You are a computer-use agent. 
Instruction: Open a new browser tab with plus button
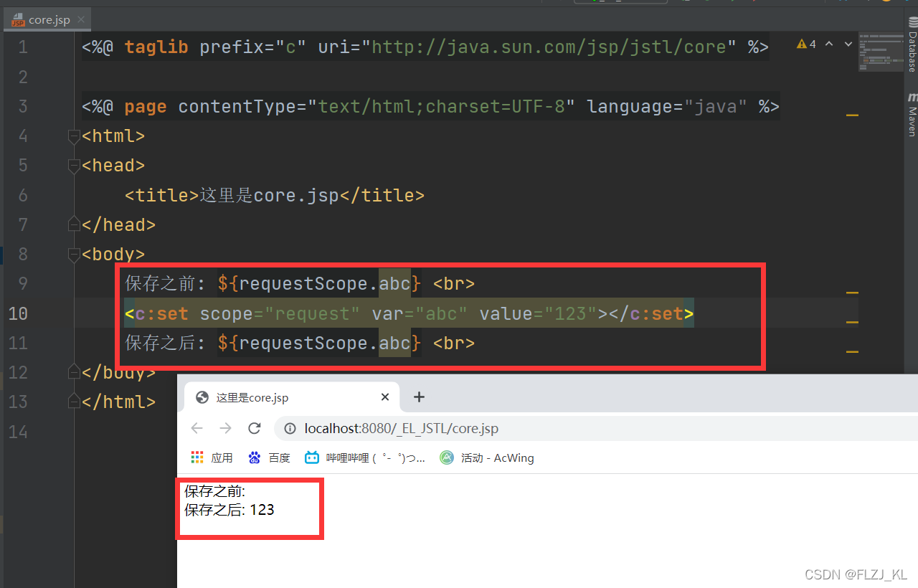coord(420,397)
